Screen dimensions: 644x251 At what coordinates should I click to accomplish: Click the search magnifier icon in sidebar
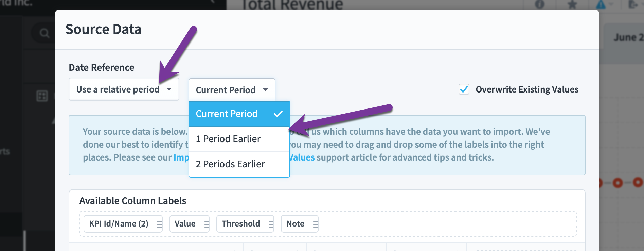tap(44, 33)
